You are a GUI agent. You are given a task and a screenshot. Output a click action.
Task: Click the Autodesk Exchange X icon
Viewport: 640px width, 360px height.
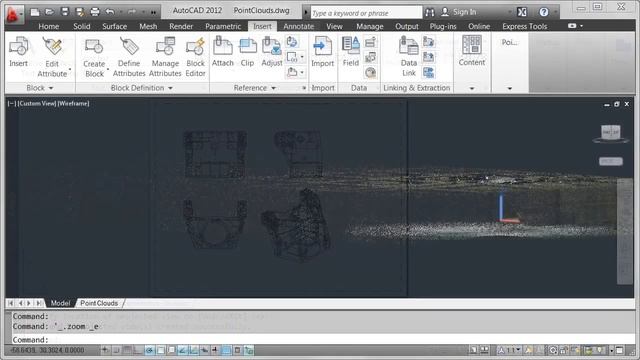point(522,12)
